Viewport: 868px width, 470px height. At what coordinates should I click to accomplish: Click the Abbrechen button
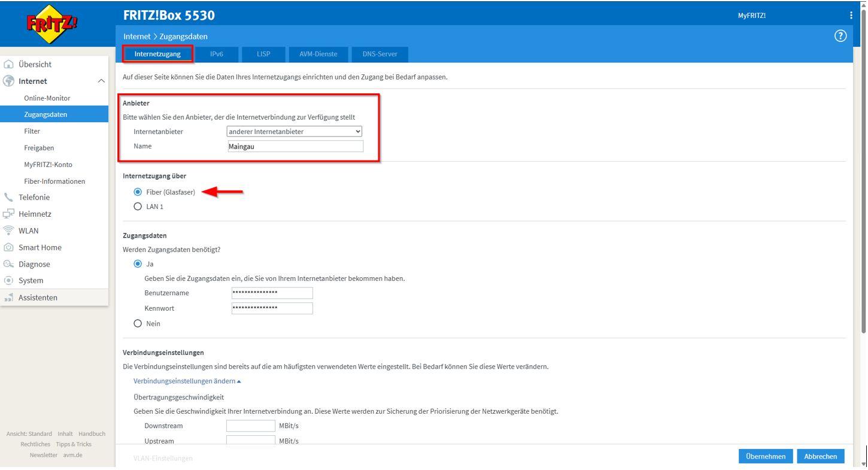(x=821, y=456)
